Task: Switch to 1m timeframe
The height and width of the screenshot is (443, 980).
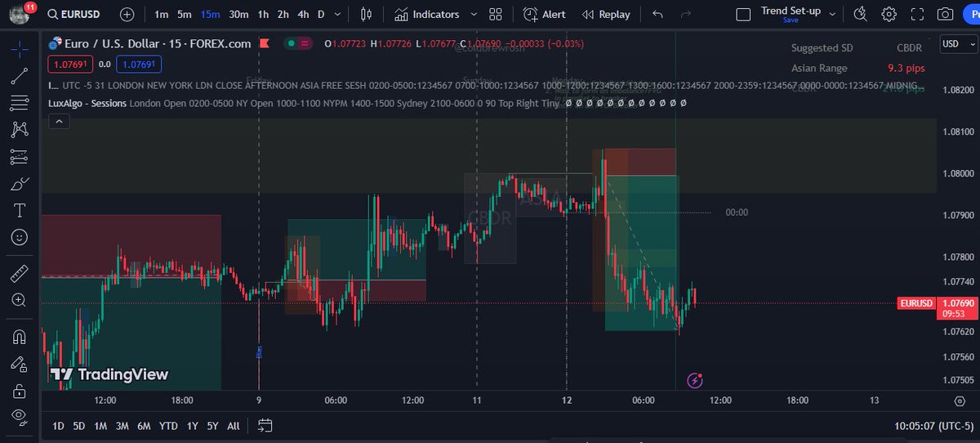Action: 162,14
